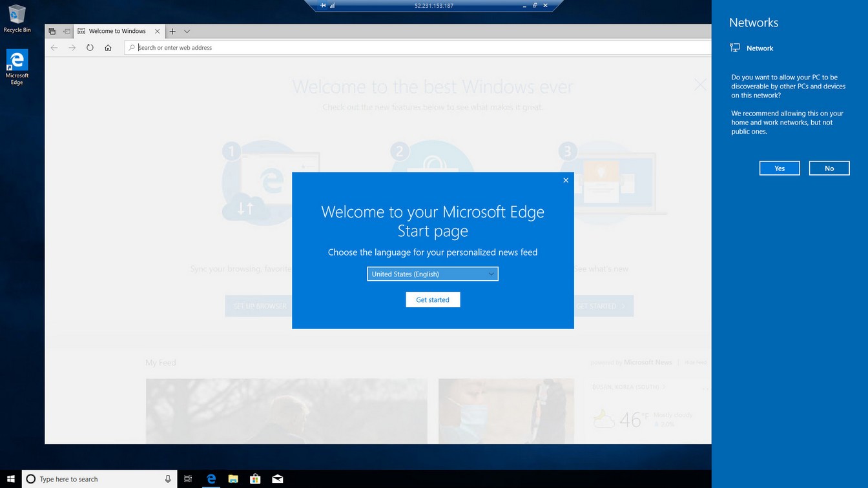Open Microsoft Edge from the taskbar
This screenshot has width=868, height=488.
(211, 479)
